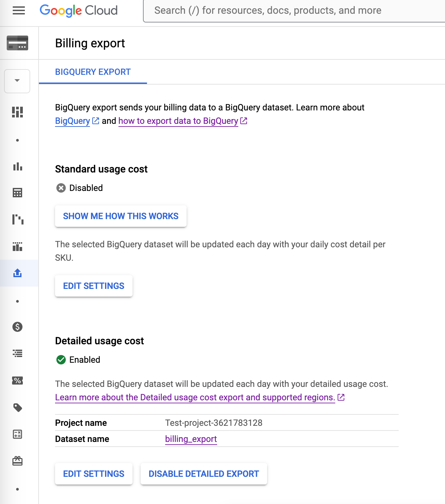Open the cost table icon

(17, 193)
